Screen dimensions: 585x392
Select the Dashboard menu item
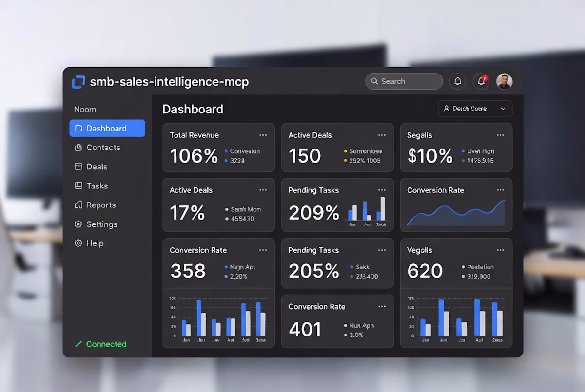tap(107, 129)
